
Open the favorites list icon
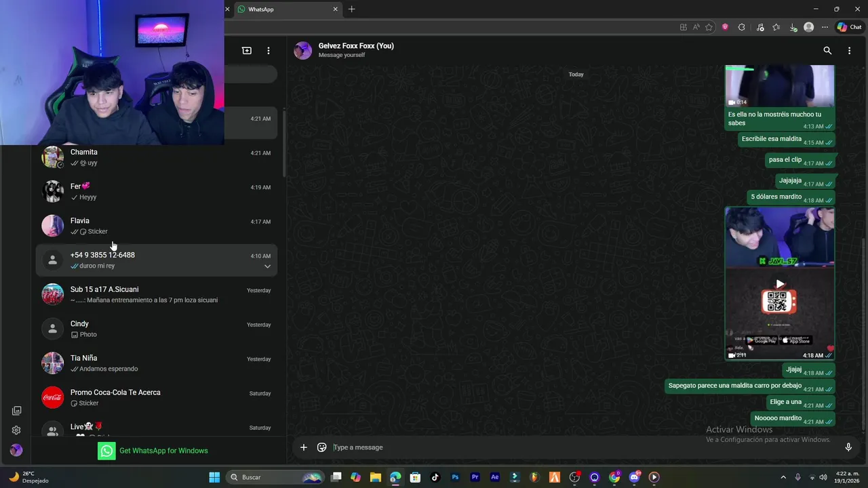(x=776, y=27)
